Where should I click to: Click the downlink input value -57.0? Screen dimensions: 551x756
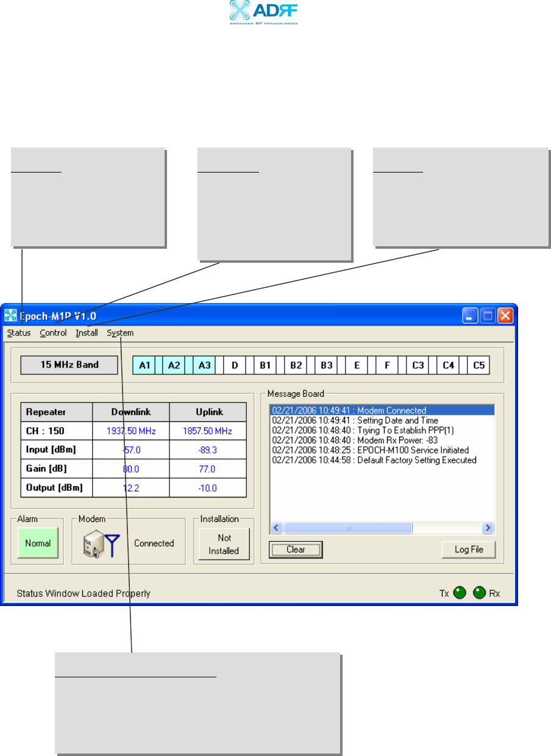pyautogui.click(x=130, y=451)
